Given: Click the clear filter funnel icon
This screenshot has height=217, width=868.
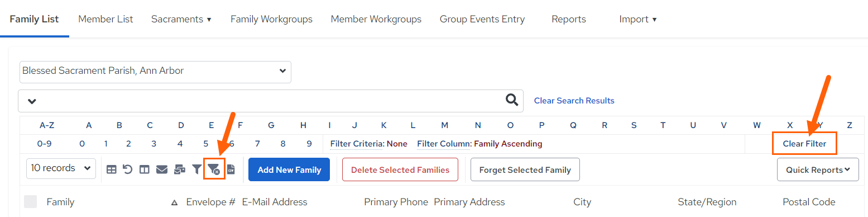Looking at the screenshot, I should pos(214,169).
